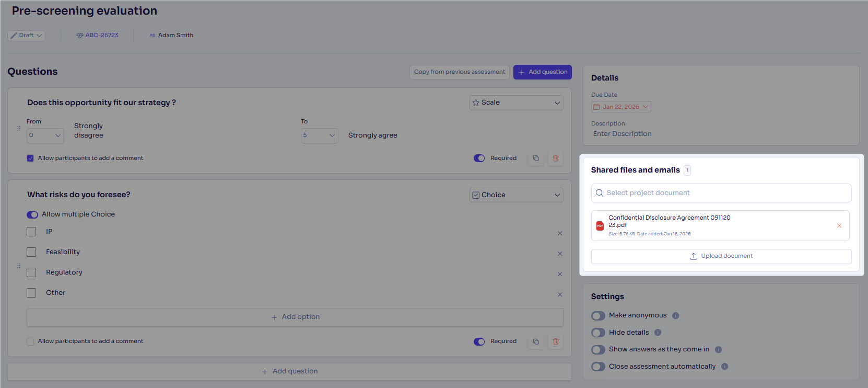The image size is (868, 388).
Task: Show info for Close assessment automatically
Action: (x=724, y=367)
